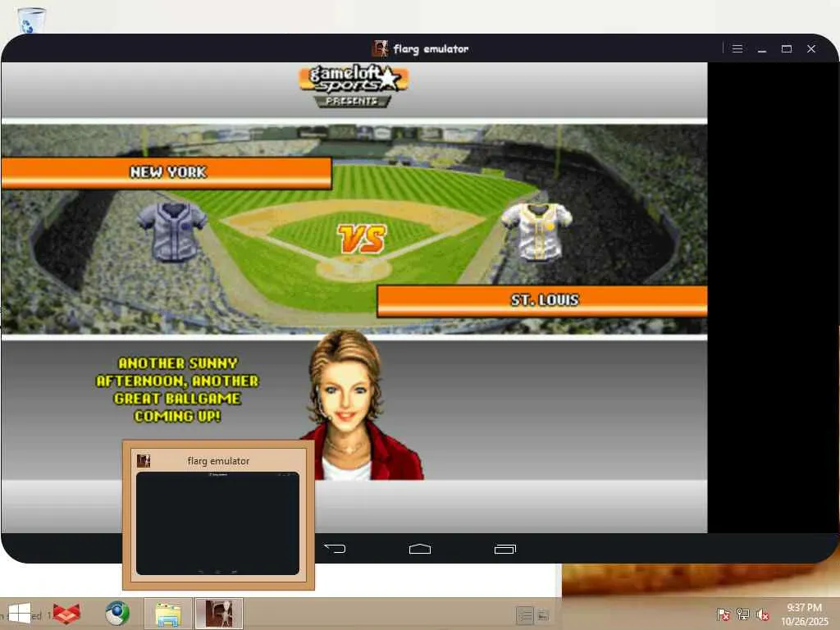This screenshot has width=840, height=630.
Task: Click the announcer woman portrait
Action: [361, 405]
